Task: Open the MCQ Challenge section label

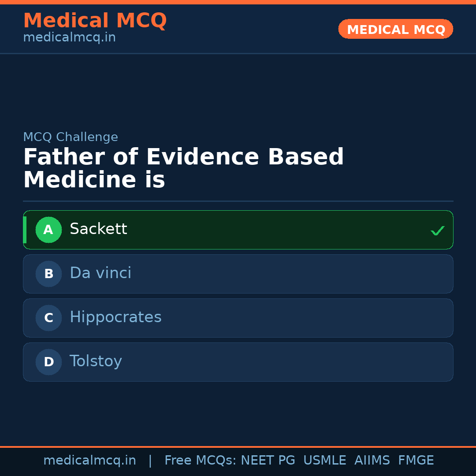Action: [71, 137]
